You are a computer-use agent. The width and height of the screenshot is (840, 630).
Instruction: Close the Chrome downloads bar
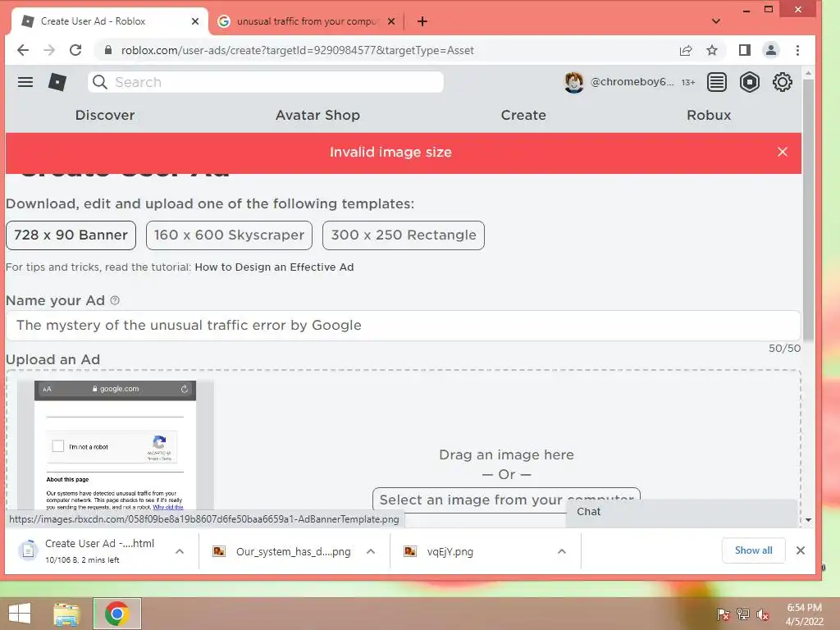click(x=801, y=550)
